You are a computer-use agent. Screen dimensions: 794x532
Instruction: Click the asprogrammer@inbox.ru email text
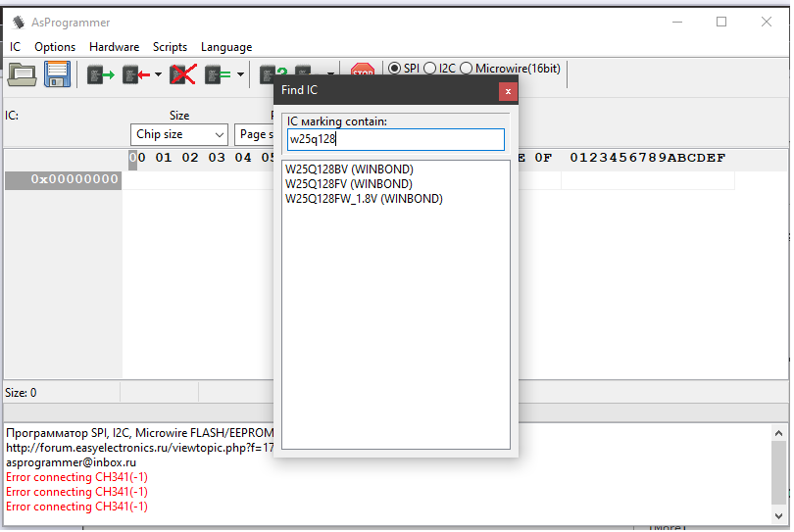coord(71,462)
